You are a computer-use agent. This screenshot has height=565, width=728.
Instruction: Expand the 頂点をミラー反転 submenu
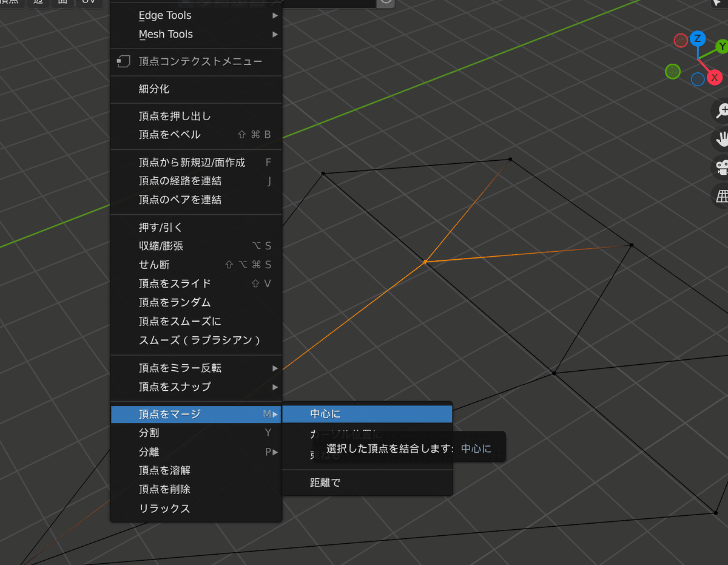pyautogui.click(x=196, y=368)
